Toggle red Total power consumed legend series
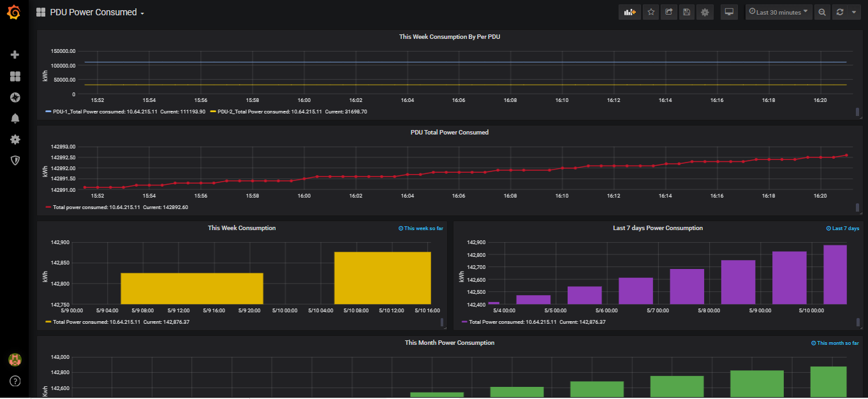This screenshot has height=399, width=868. click(96, 207)
